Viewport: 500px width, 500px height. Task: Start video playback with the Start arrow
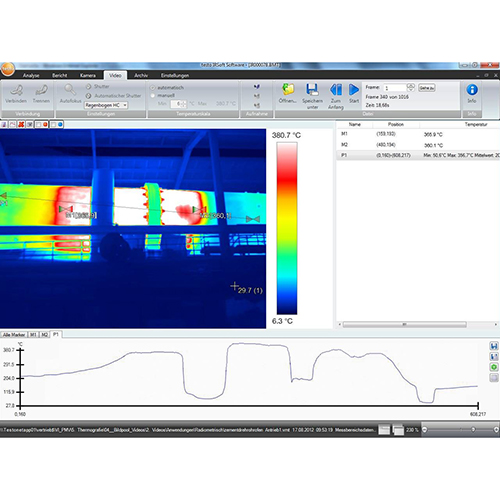point(354,89)
